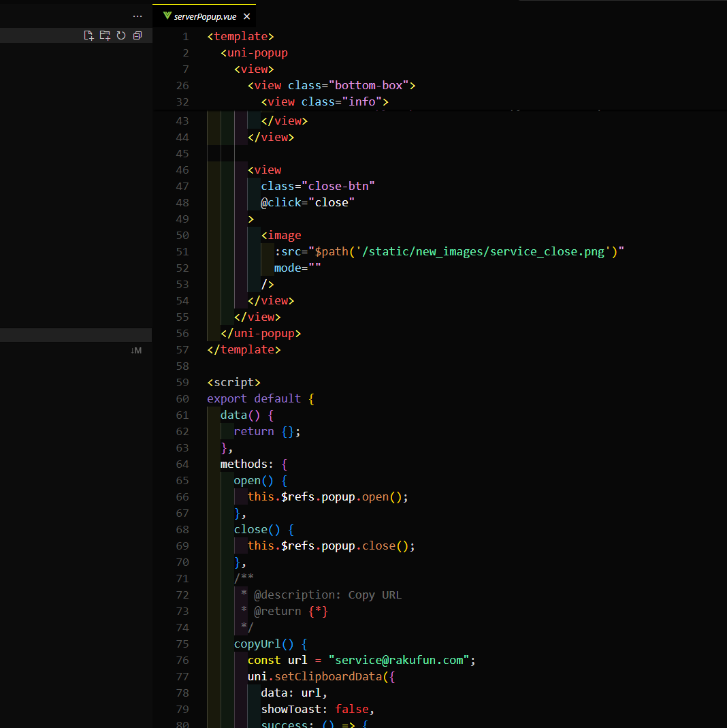
Task: Click sticky line view class="bottom-box"
Action: (x=332, y=85)
